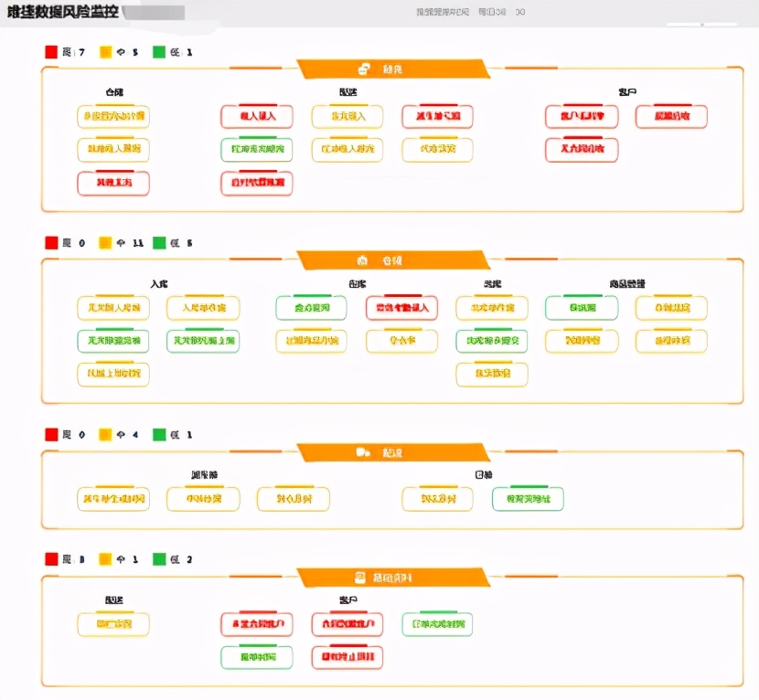This screenshot has height=700, width=759.
Task: Click the icon in the first panel's orange header
Action: [364, 69]
